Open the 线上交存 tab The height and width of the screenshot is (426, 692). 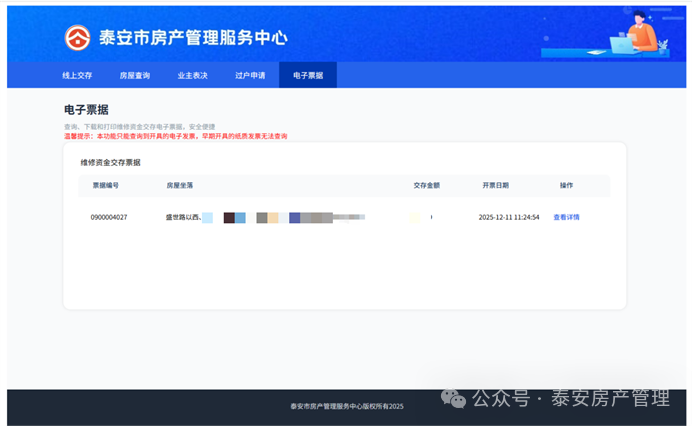(x=77, y=75)
